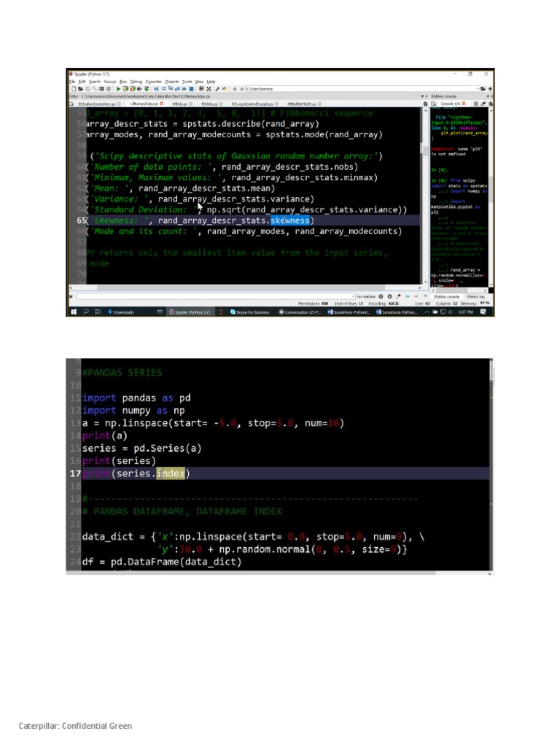Click highlighted word 'skewness' on line 65

point(290,220)
